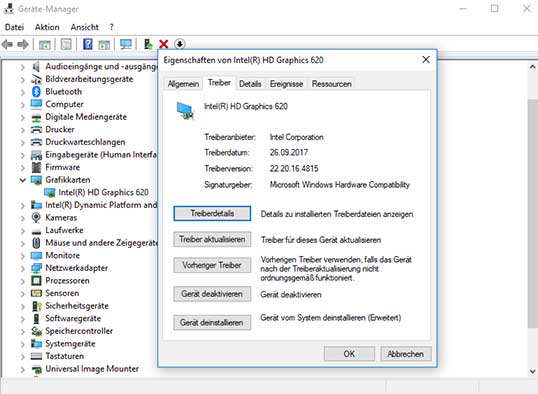Expand the Sensoren category

point(23,294)
